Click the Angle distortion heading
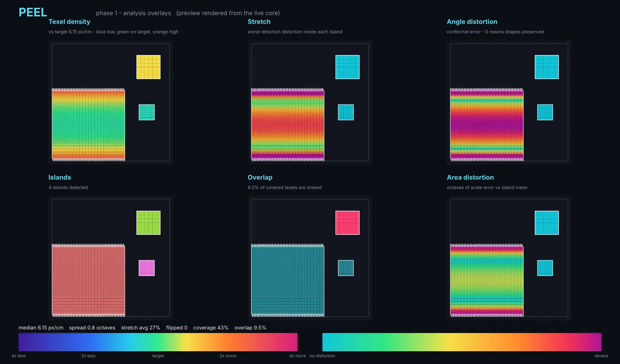The height and width of the screenshot is (364, 620). pos(472,22)
